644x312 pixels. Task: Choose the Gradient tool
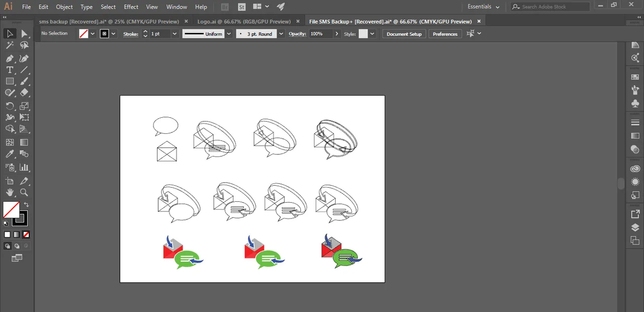(24, 142)
